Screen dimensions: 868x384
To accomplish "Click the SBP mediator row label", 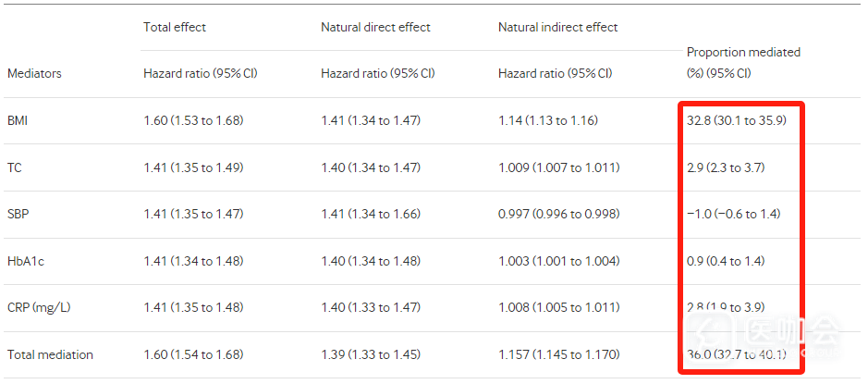I will pyautogui.click(x=18, y=214).
